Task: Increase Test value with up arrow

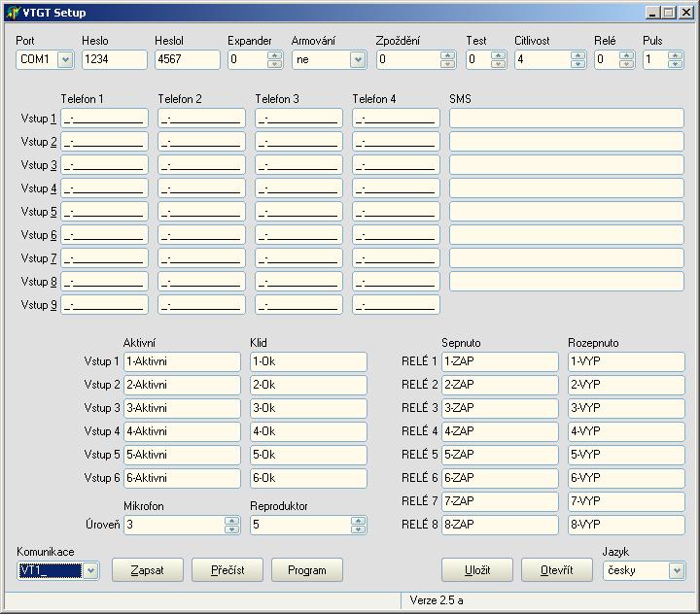Action: 498,55
